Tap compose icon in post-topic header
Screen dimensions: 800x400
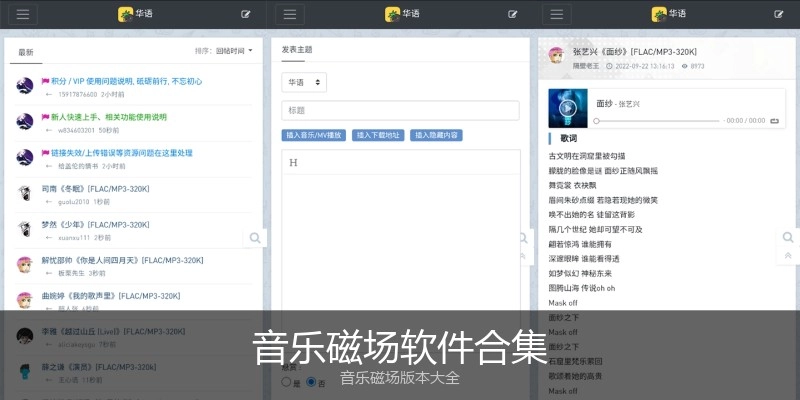pyautogui.click(x=513, y=14)
